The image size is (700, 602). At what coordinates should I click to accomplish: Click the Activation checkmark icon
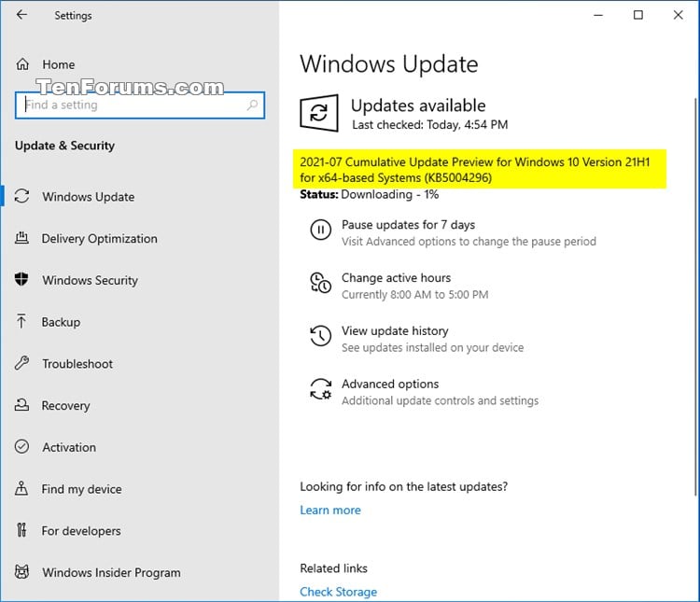point(21,446)
